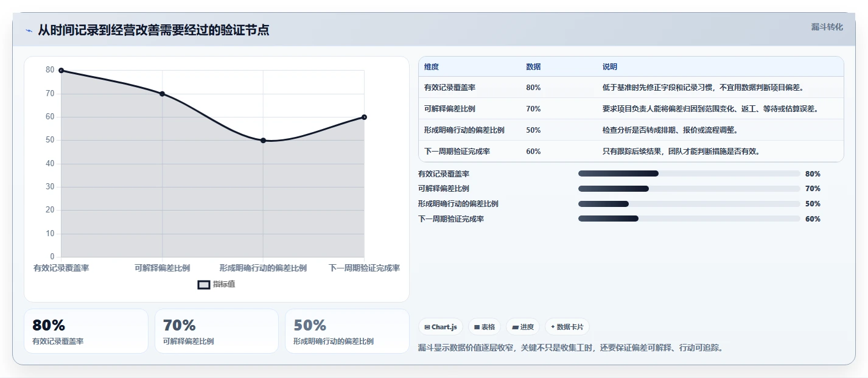868x378 pixels.
Task: Click the 漏斗转化 label in the header
Action: (x=827, y=27)
